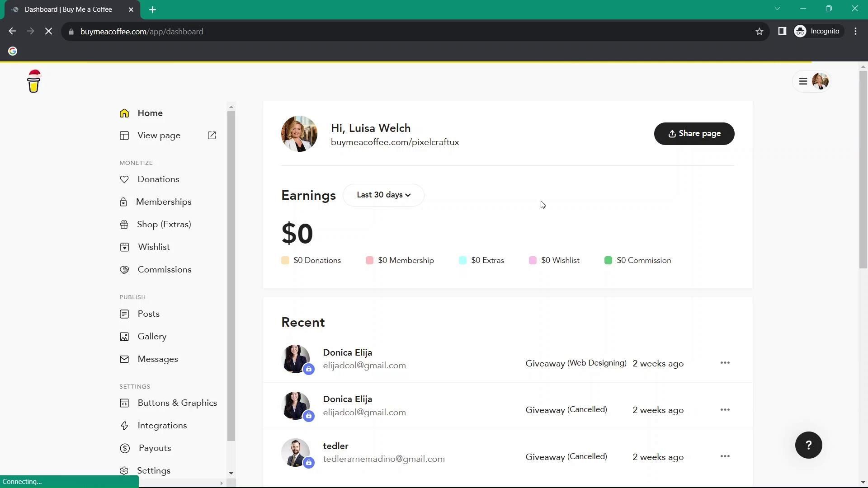Click the Buy Me a Coffee cup logo

tap(34, 82)
